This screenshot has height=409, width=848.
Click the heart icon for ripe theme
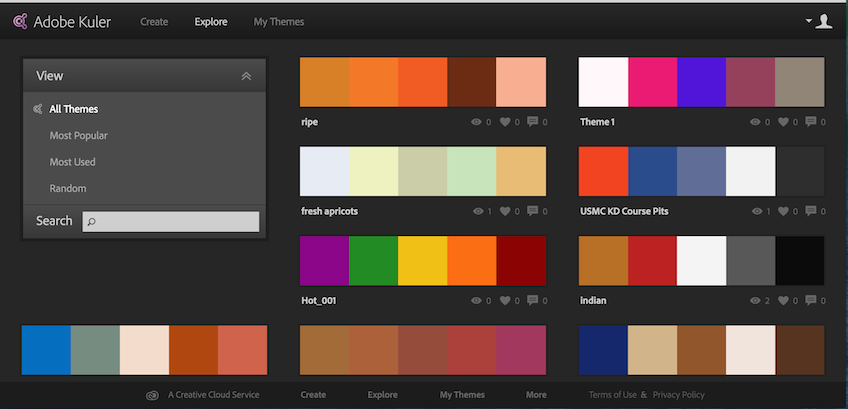pyautogui.click(x=505, y=123)
